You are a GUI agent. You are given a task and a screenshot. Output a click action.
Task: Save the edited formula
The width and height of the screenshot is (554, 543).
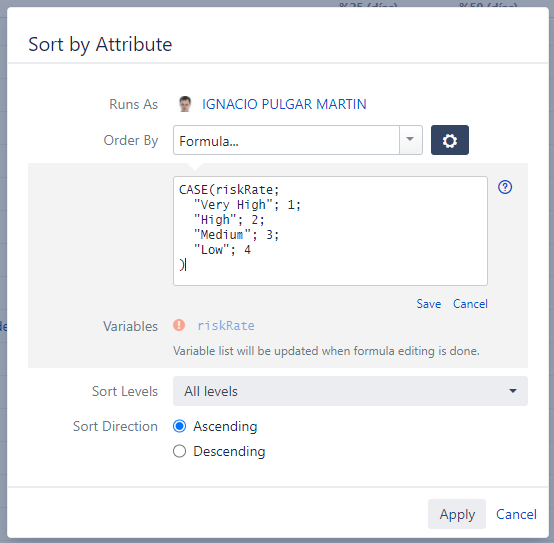click(429, 304)
